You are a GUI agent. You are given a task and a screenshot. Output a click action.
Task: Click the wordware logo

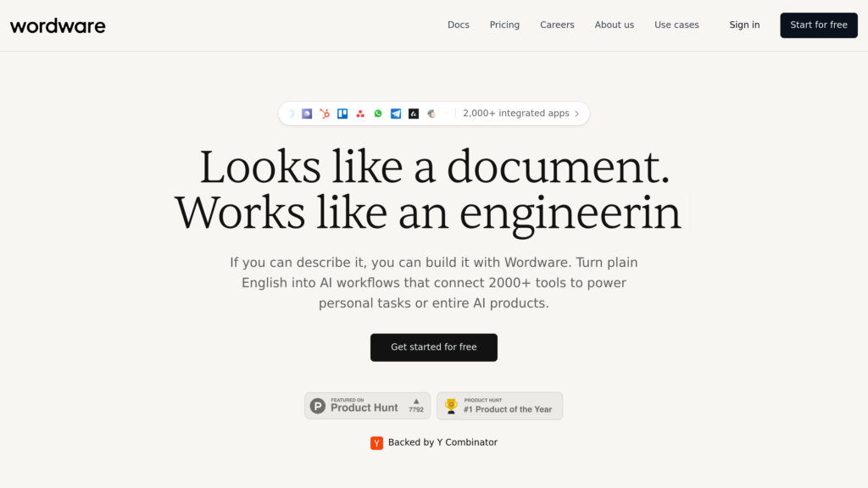pyautogui.click(x=58, y=25)
